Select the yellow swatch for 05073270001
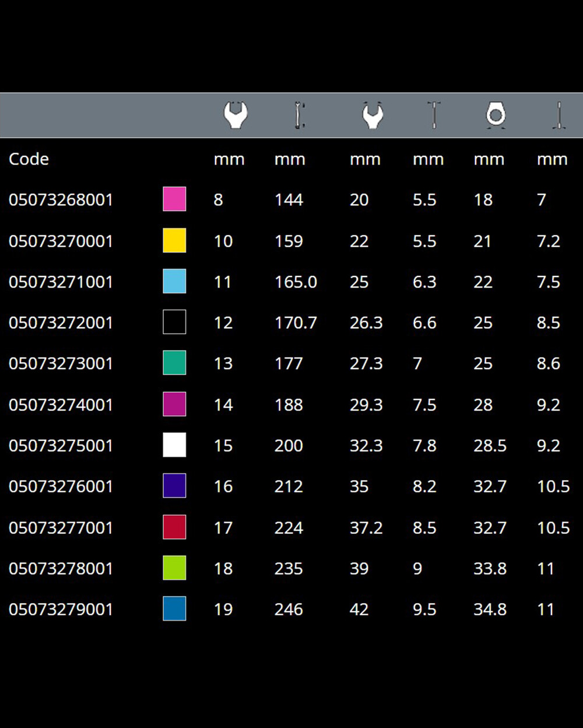The image size is (583, 728). pos(174,240)
